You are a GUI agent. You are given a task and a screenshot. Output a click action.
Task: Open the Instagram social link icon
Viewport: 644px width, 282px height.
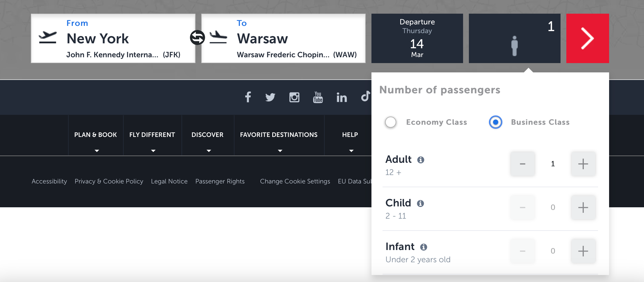tap(294, 97)
